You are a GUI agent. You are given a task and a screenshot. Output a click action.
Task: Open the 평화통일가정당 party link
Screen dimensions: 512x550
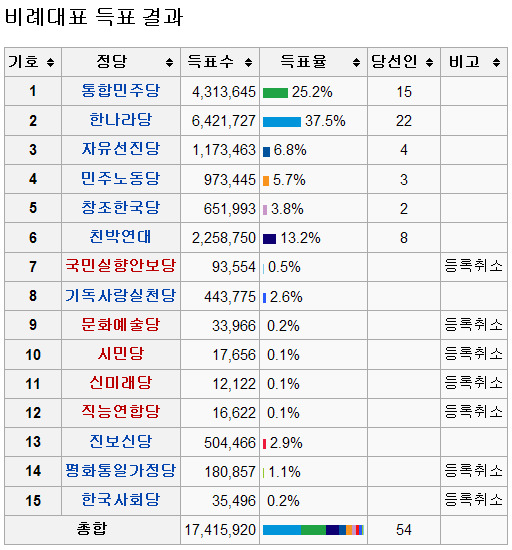click(x=121, y=470)
